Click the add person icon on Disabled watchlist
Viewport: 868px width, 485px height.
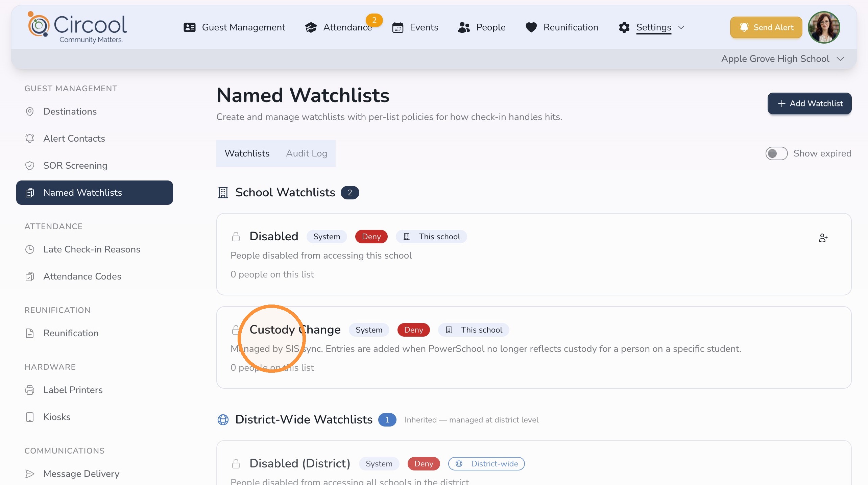[x=823, y=238]
